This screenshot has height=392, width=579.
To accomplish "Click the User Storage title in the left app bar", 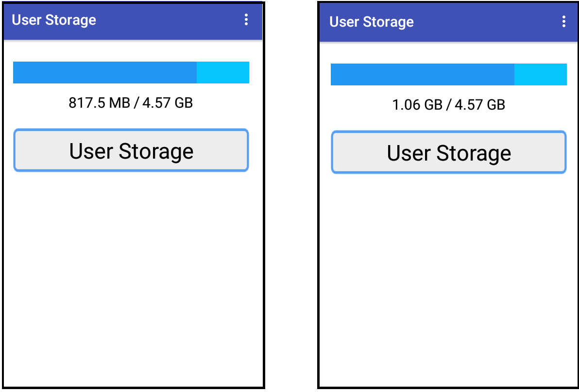I will pos(54,20).
